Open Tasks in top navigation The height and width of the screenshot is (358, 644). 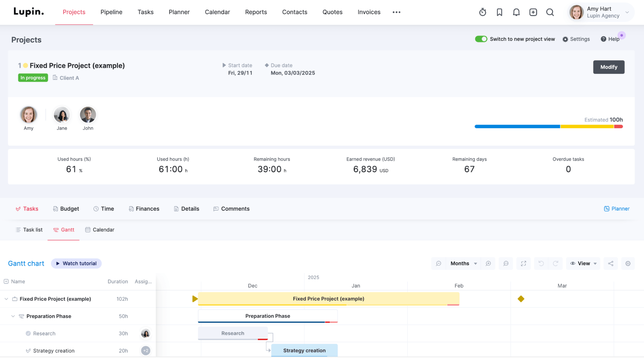(x=145, y=12)
